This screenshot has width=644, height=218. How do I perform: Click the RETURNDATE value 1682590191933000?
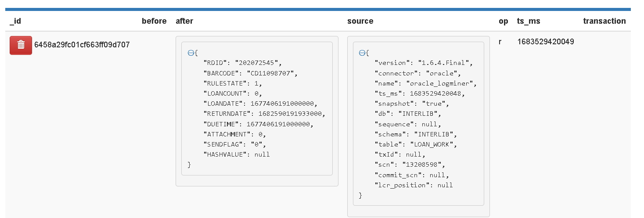tap(291, 114)
